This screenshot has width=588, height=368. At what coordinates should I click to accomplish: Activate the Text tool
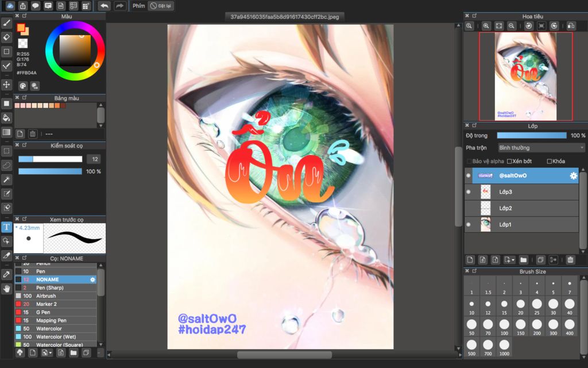pyautogui.click(x=6, y=227)
